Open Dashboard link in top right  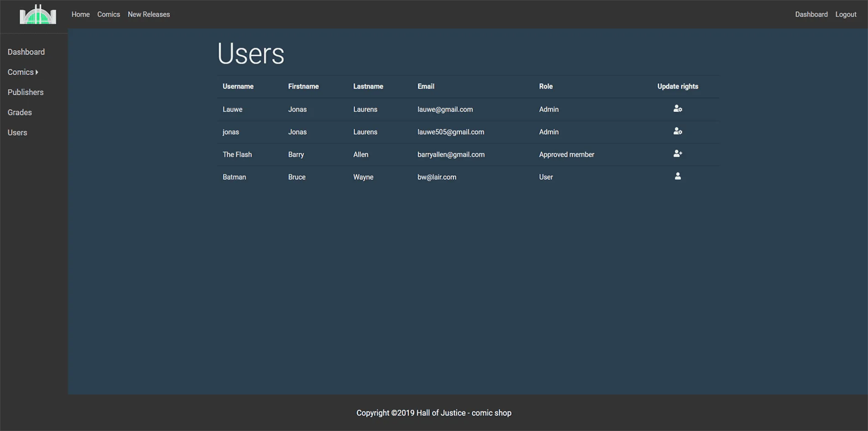pyautogui.click(x=811, y=14)
